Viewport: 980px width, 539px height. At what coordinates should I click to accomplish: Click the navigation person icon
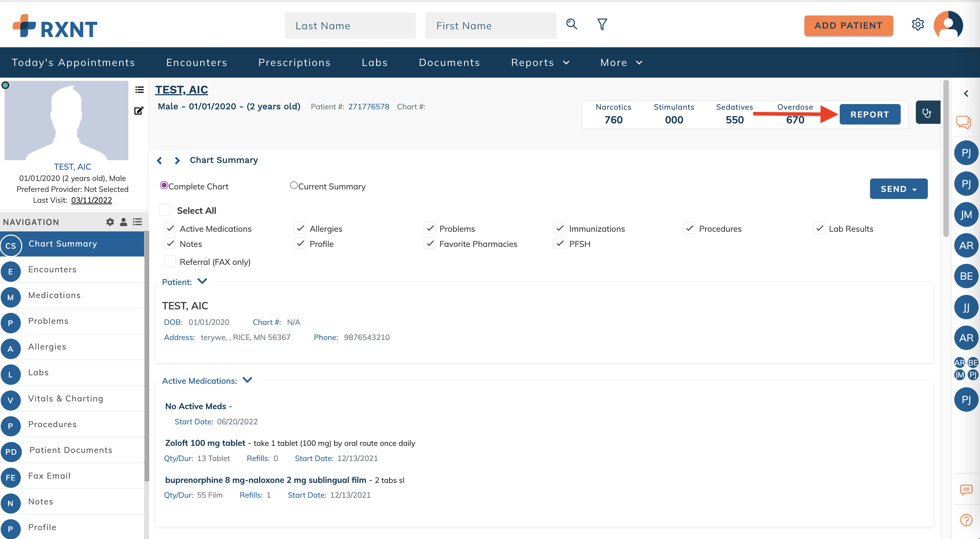(x=123, y=222)
